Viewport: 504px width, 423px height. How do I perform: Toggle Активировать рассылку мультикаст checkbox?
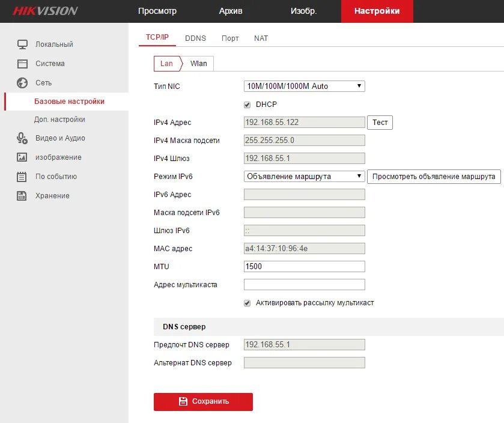247,303
